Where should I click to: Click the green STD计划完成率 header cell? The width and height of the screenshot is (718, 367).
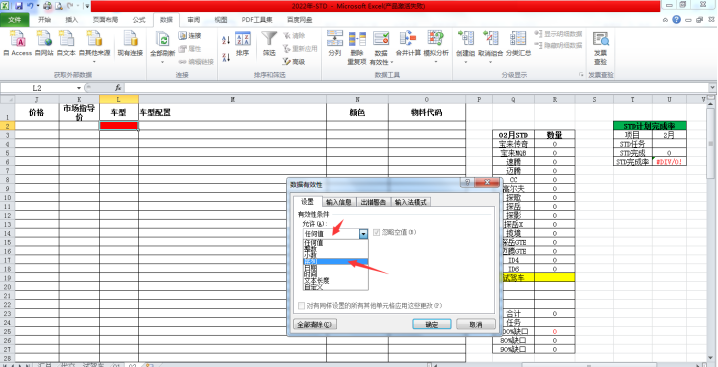[650, 126]
